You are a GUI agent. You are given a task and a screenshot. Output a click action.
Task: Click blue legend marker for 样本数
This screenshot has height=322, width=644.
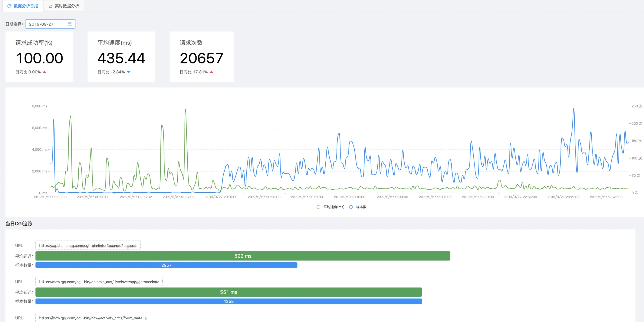(351, 207)
